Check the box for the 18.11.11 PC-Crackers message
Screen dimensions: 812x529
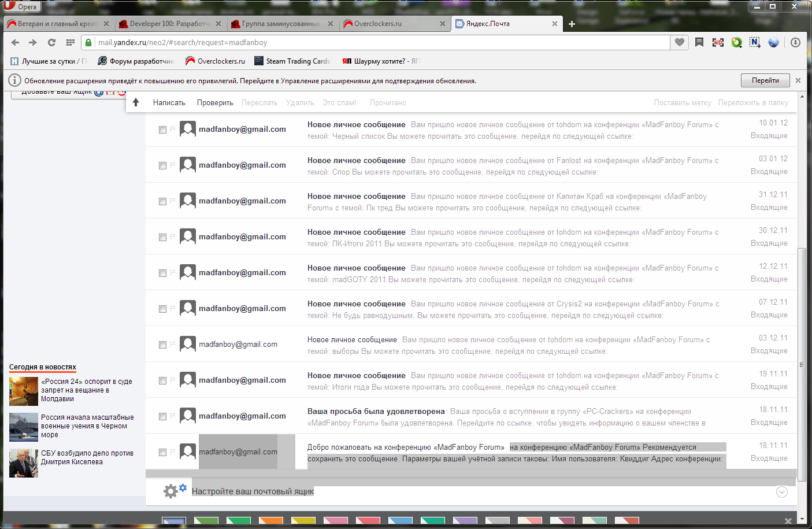pos(162,417)
